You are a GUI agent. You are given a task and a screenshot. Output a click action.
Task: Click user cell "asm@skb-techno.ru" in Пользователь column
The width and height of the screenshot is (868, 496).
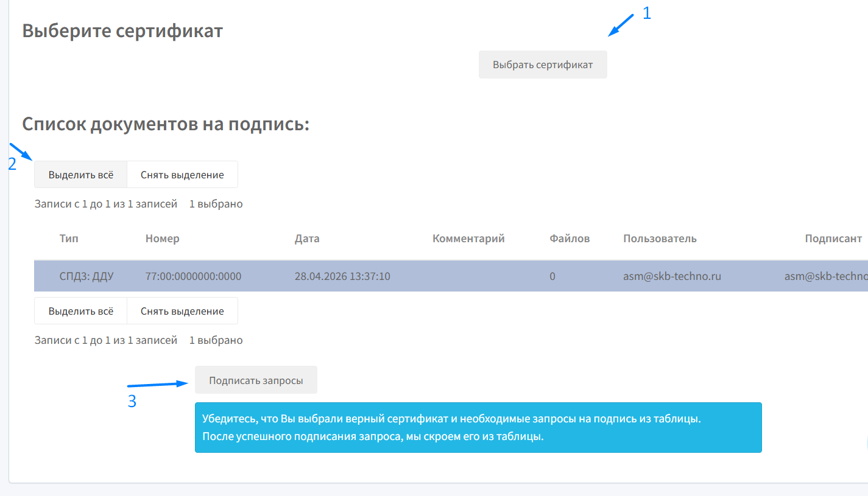click(x=672, y=276)
